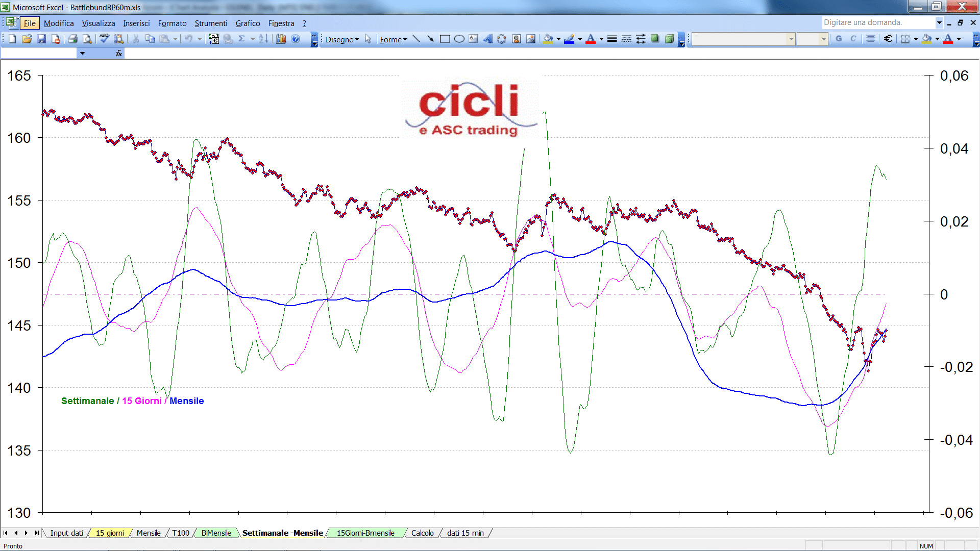The height and width of the screenshot is (551, 980).
Task: Go to the first sheet tab arrow
Action: point(6,533)
